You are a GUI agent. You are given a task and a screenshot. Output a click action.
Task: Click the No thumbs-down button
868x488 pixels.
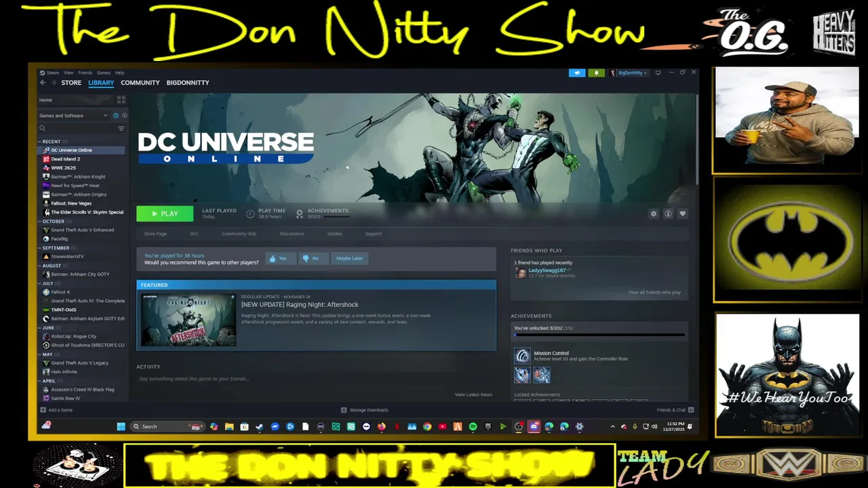(x=313, y=258)
